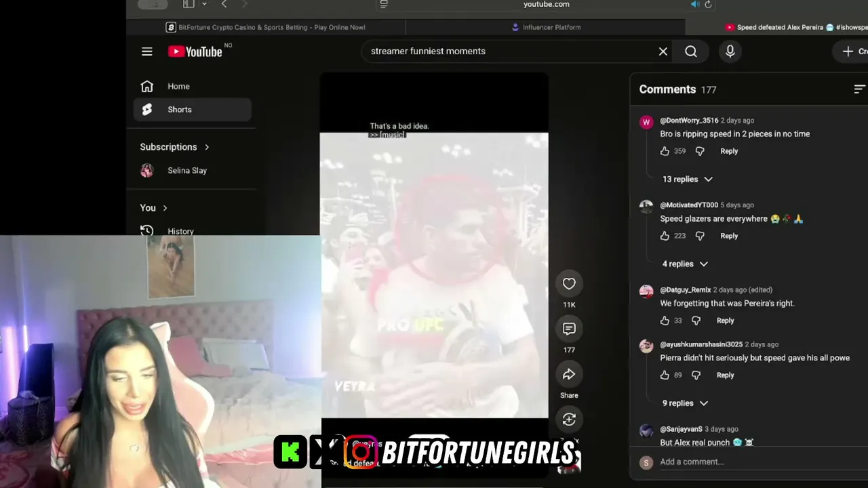
Task: Open @Datguy_Remix profile avatar
Action: point(646,291)
